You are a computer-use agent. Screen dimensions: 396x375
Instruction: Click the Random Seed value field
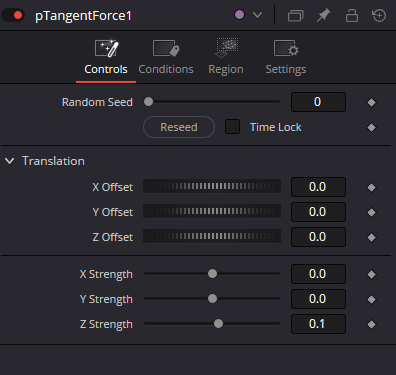click(318, 102)
